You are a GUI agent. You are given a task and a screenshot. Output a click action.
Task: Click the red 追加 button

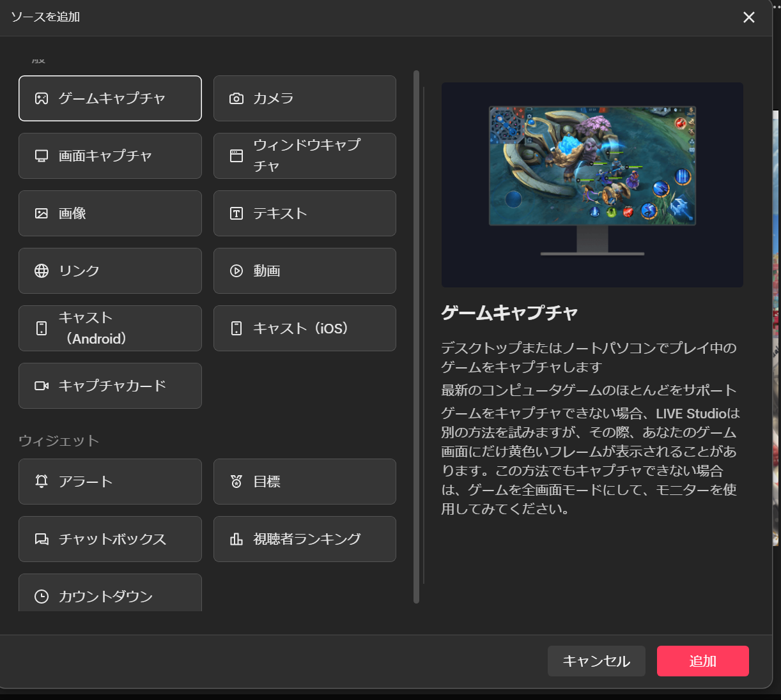(703, 661)
